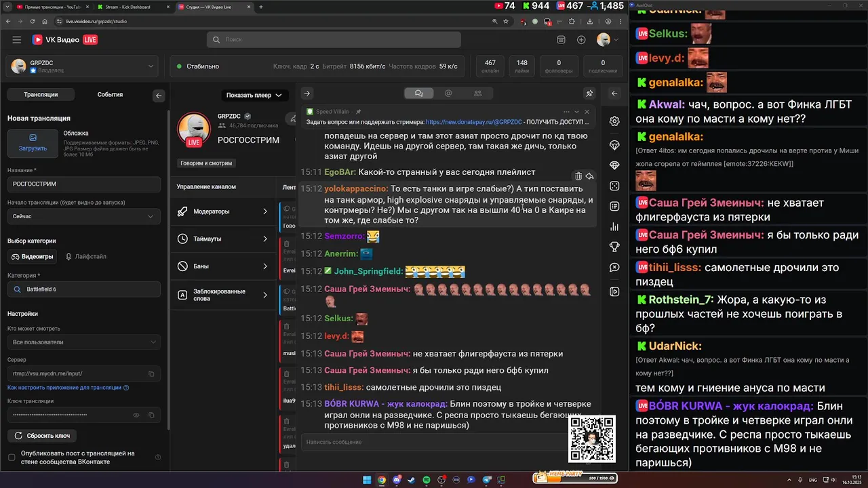This screenshot has width=868, height=488.
Task: Edit the РОСГОССТРИМ title field
Action: point(84,184)
